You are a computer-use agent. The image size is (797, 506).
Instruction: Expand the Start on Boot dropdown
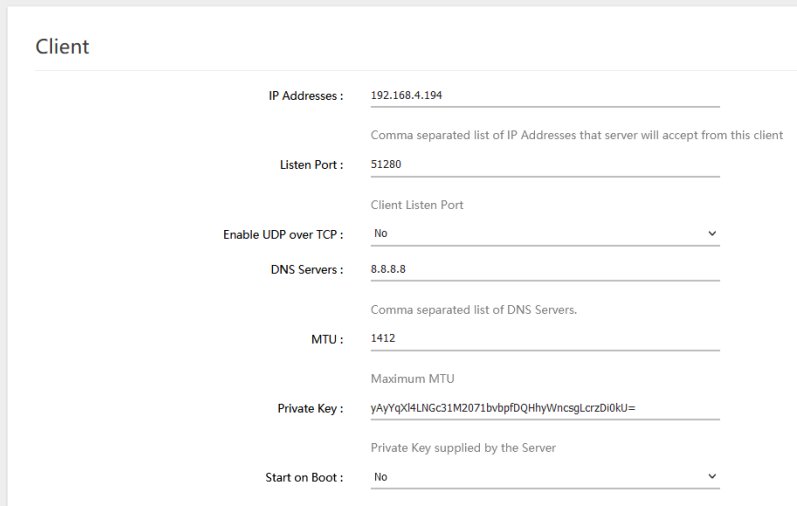click(x=544, y=477)
